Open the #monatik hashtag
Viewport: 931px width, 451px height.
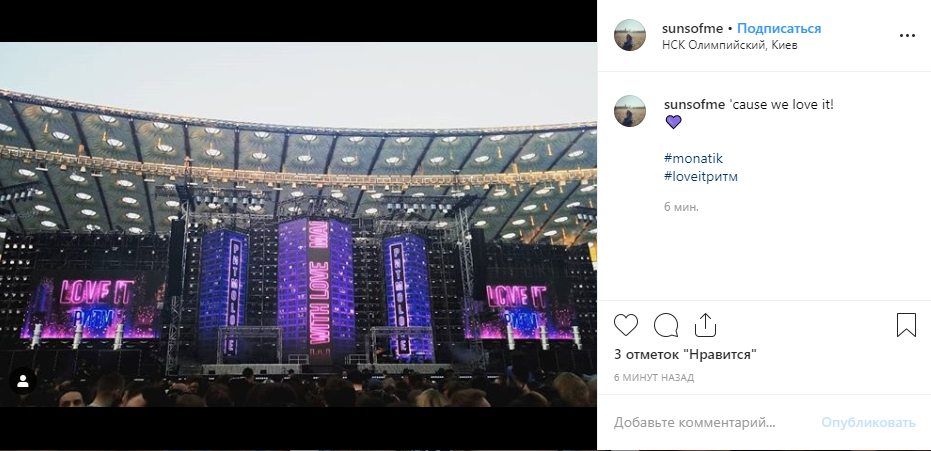(x=693, y=159)
